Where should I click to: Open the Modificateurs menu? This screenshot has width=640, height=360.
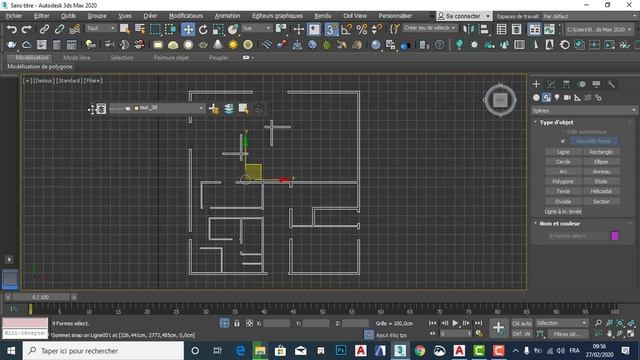click(x=186, y=16)
